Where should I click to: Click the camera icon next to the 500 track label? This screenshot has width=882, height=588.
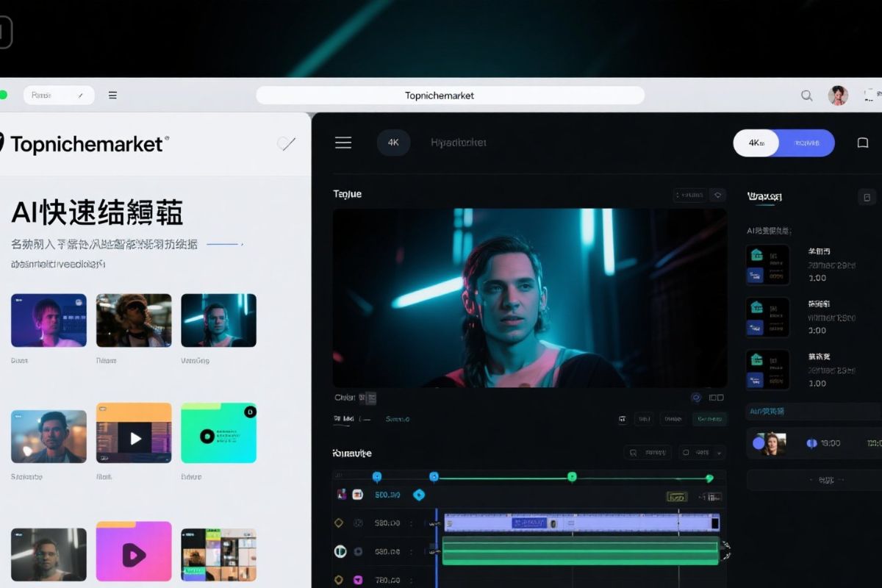(x=357, y=495)
